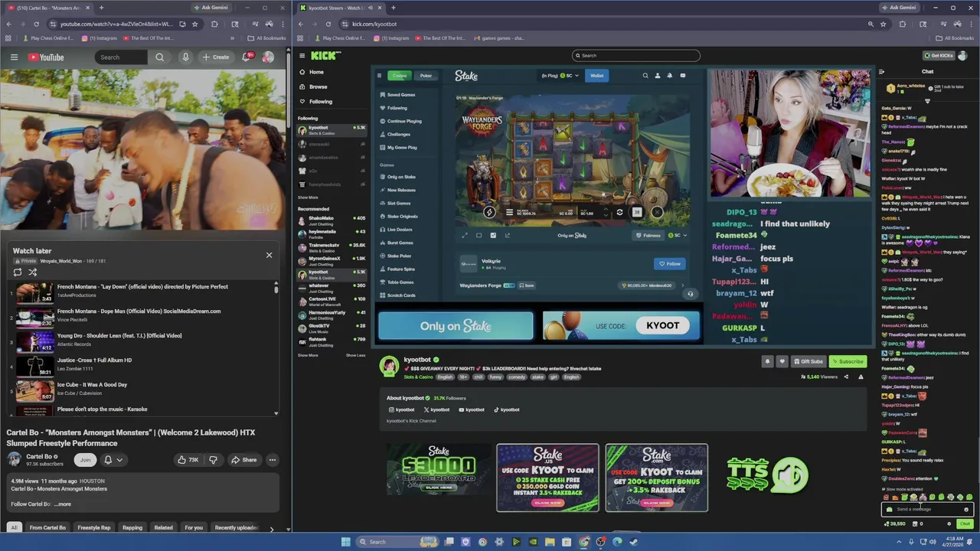Click YouTube search magnifier button
This screenshot has width=980, height=551.
pyautogui.click(x=159, y=57)
